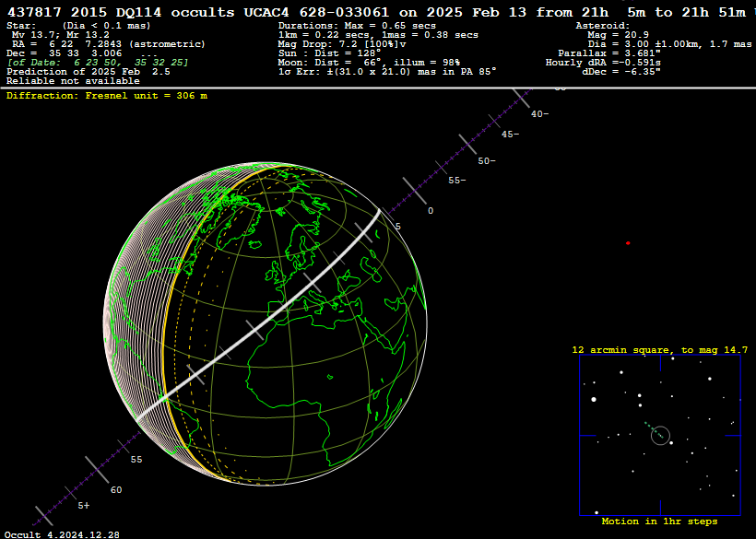Click the circled target star in the star chart
Image resolution: width=756 pixels, height=539 pixels.
click(660, 436)
